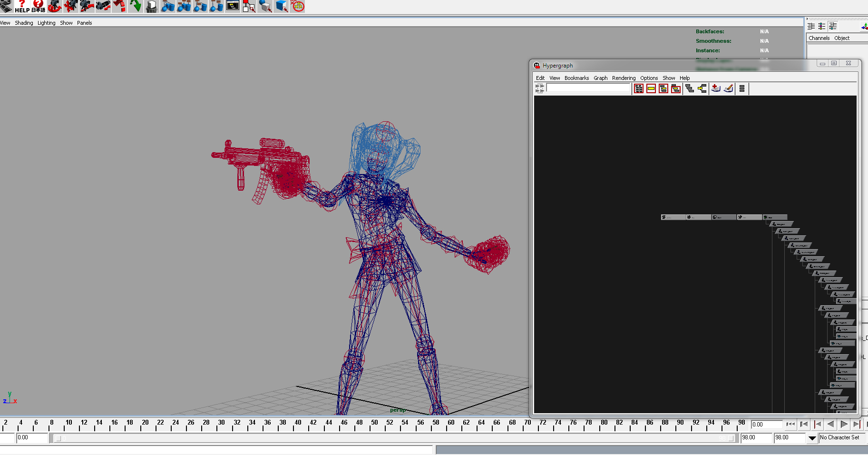Click the second 98.00 animation end field
Image resolution: width=868 pixels, height=455 pixels.
point(790,437)
